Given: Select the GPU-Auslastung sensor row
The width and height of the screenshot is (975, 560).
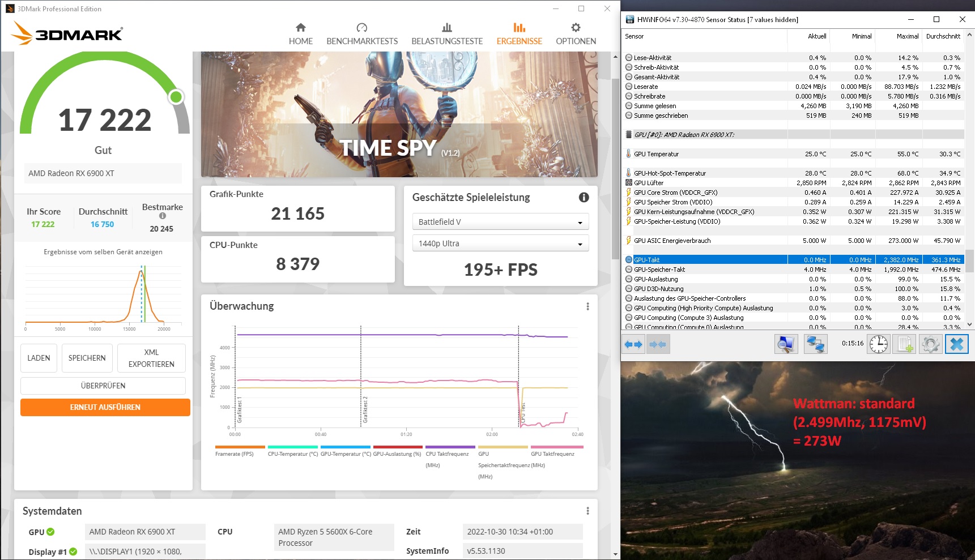Looking at the screenshot, I should point(794,279).
